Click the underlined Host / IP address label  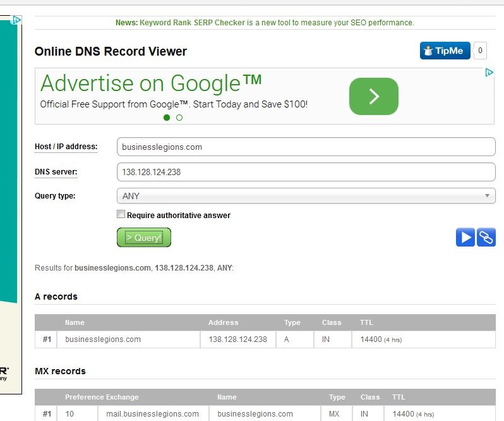[66, 147]
